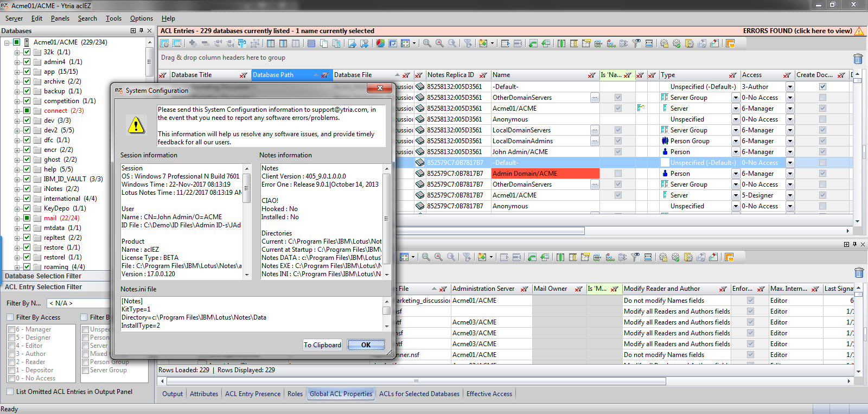Open the Access dropdown in the John Admin/ACME row
The width and height of the screenshot is (868, 414).
click(x=790, y=152)
